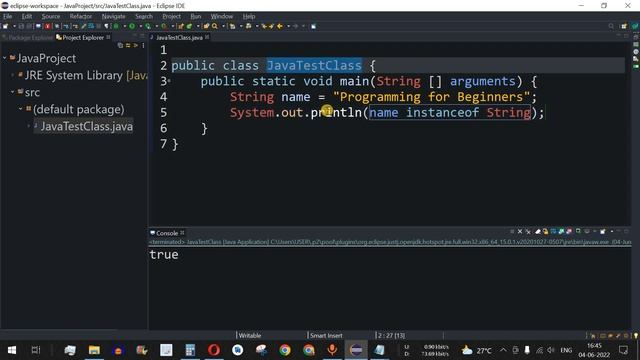Click the Clear Console eraser icon
Image resolution: width=640 pixels, height=360 pixels.
click(538, 231)
